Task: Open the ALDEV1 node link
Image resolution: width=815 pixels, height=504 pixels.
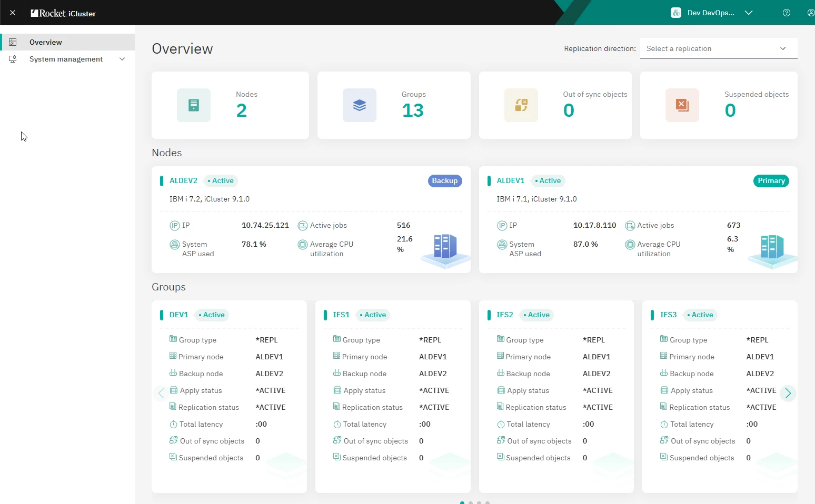Action: tap(511, 180)
